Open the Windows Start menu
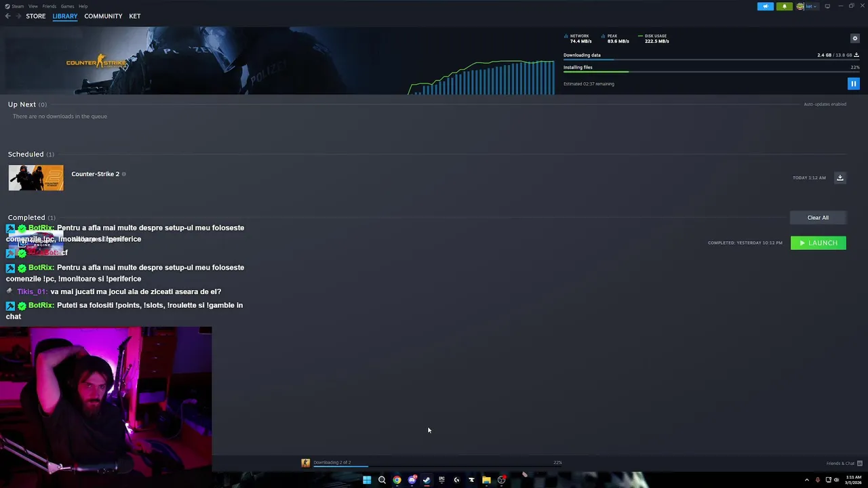Viewport: 868px width, 488px height. click(x=367, y=480)
